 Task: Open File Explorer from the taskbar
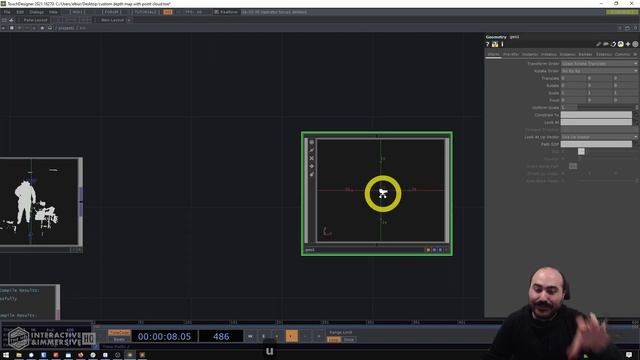(x=19, y=355)
